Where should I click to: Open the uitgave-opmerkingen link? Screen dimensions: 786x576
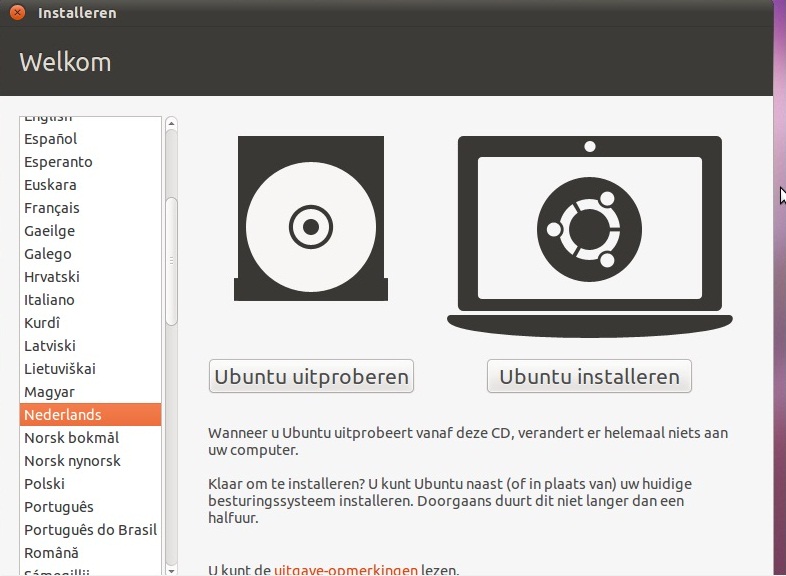346,570
